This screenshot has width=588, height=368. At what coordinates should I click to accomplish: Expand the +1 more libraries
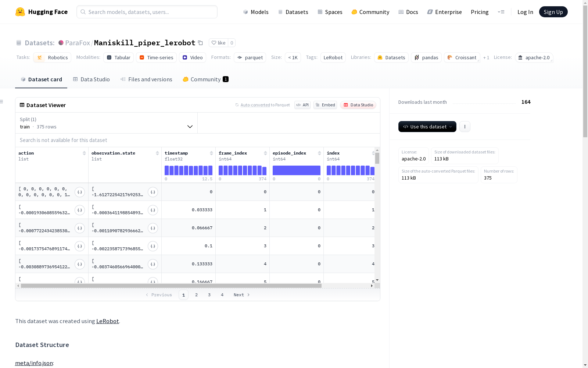[486, 57]
